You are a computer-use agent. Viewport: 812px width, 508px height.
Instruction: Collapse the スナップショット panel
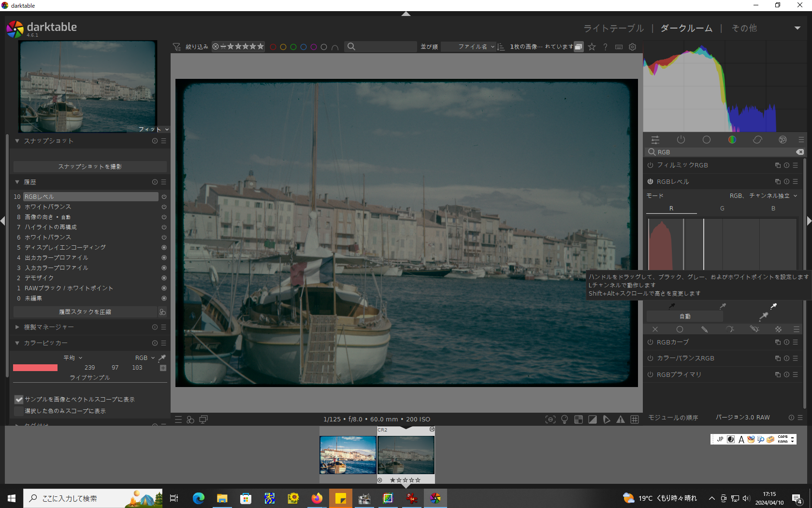click(x=17, y=141)
